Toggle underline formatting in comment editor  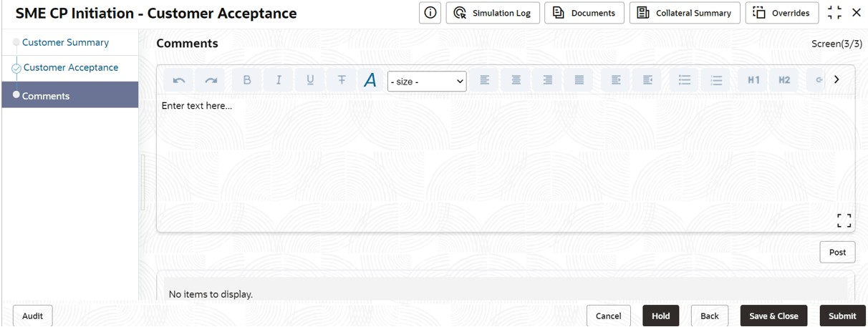coord(310,80)
